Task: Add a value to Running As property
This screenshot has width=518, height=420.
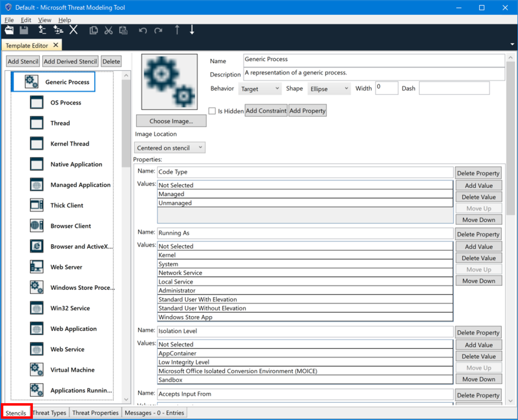Action: coord(479,247)
